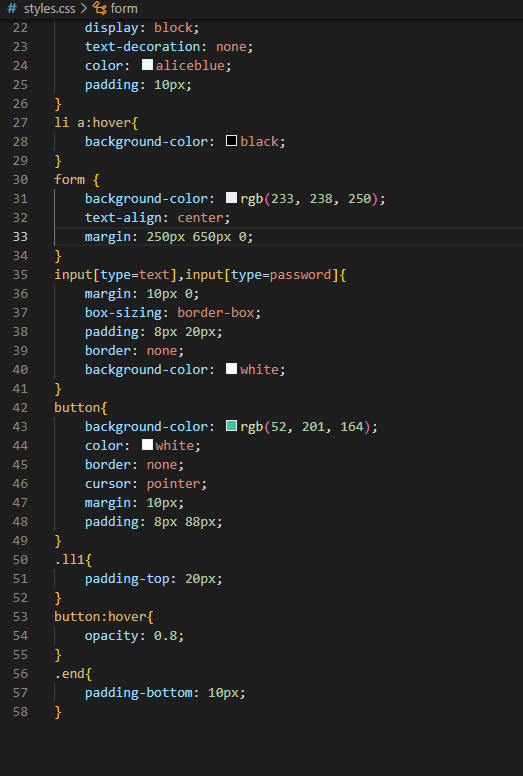
Task: Click the 'display' property on line 22
Action: 112,28
